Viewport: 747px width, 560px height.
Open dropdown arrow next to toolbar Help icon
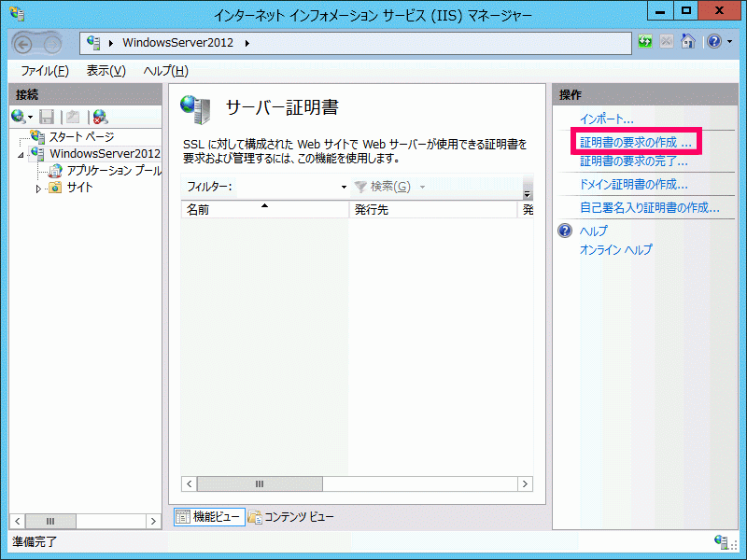point(730,42)
